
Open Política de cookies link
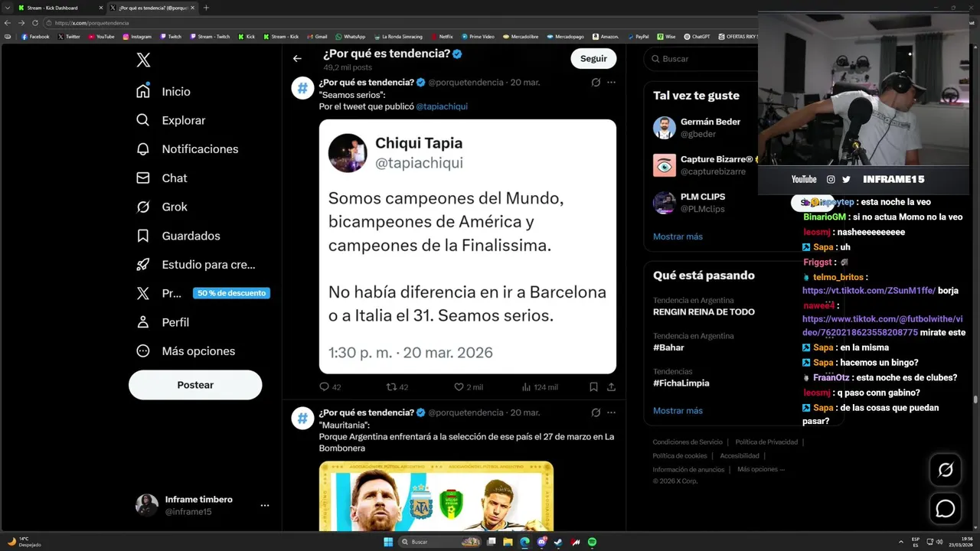(680, 456)
